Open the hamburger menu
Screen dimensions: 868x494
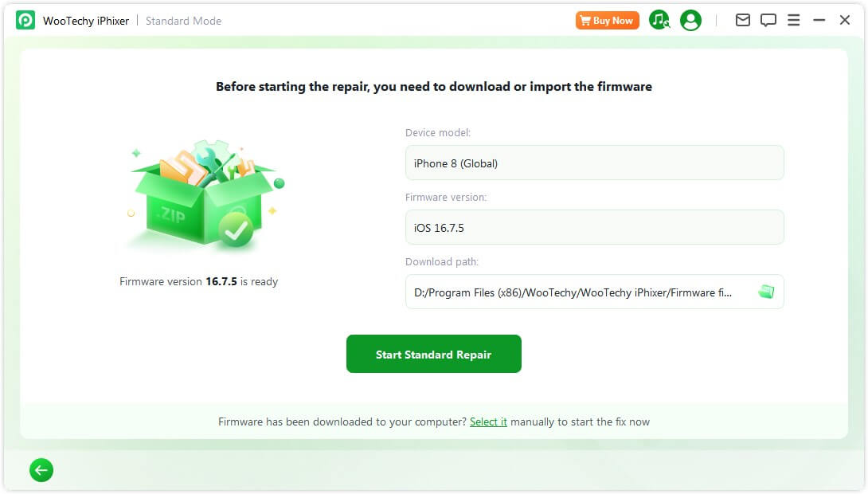click(x=794, y=21)
